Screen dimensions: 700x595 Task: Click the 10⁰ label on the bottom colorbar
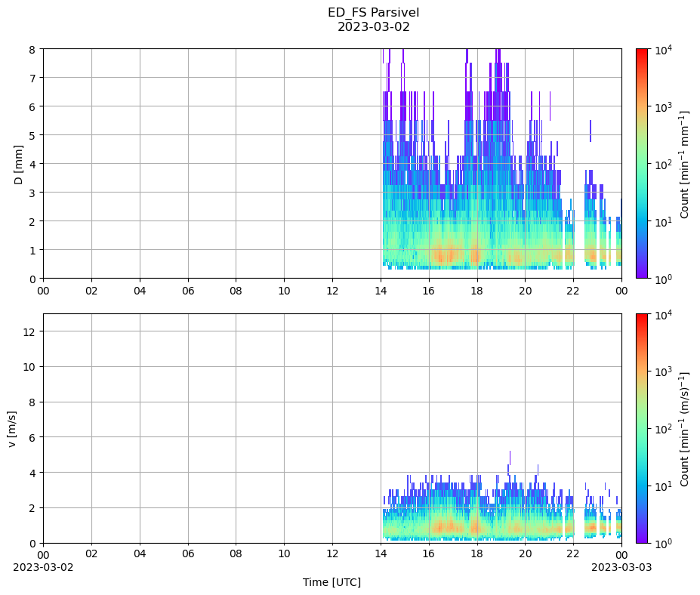pos(663,544)
